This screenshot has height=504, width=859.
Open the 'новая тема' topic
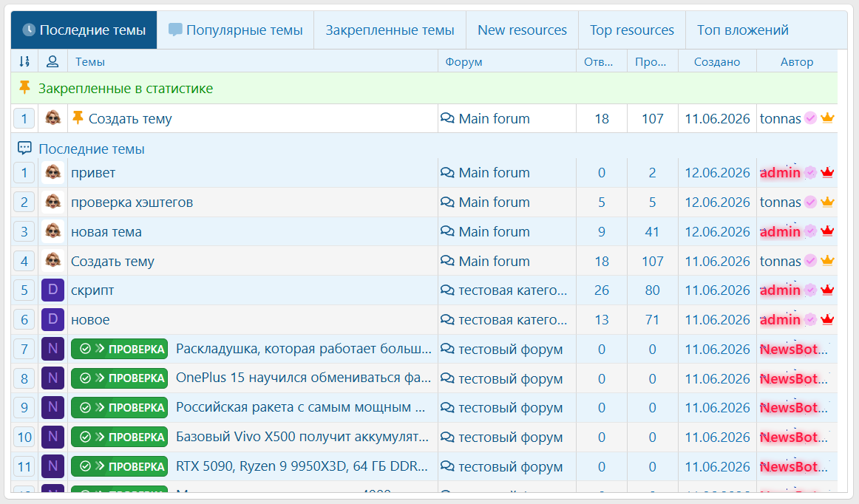click(x=106, y=232)
